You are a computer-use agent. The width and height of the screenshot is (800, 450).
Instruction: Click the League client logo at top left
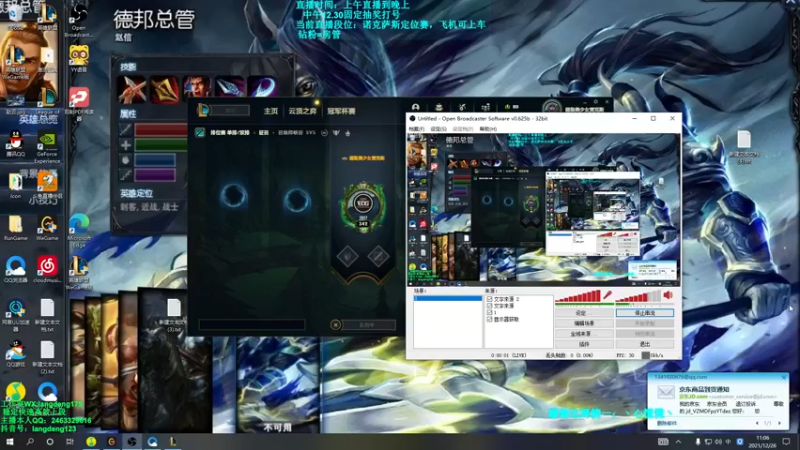(x=204, y=110)
